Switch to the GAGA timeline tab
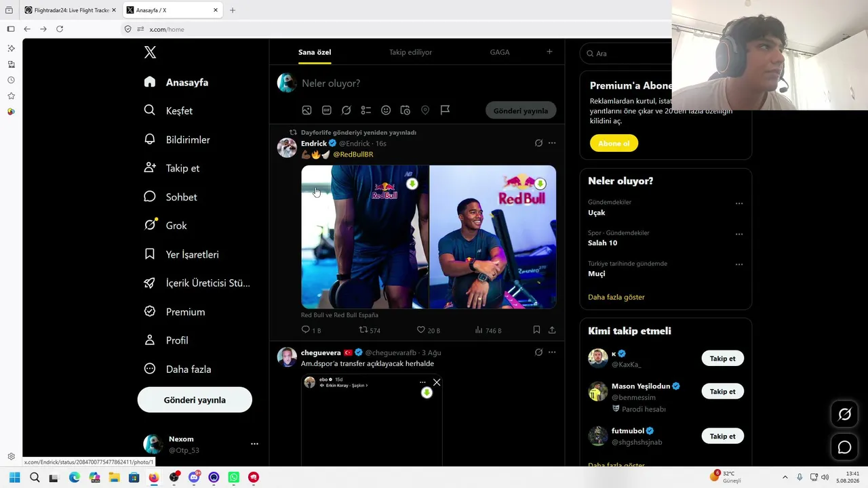Image resolution: width=868 pixels, height=488 pixels. click(x=500, y=52)
